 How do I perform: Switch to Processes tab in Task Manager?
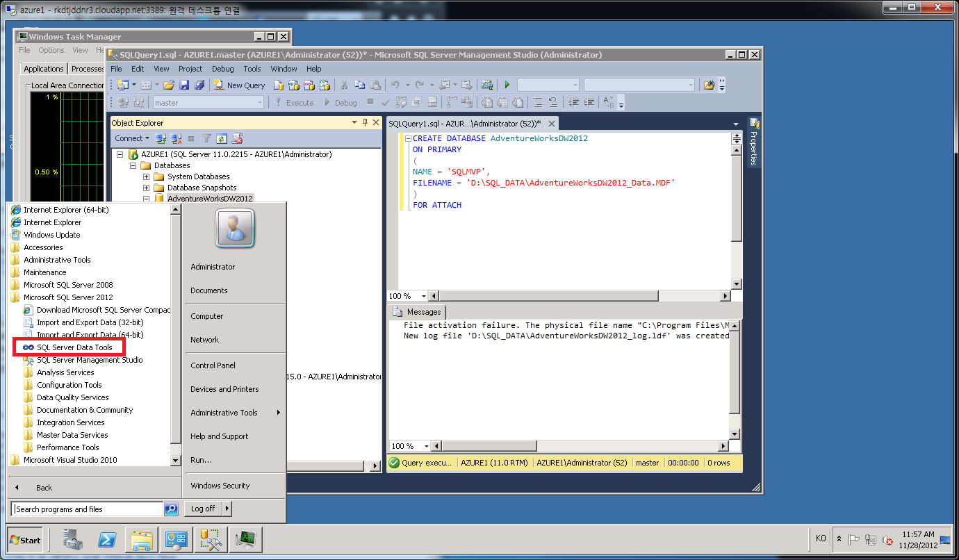click(88, 69)
